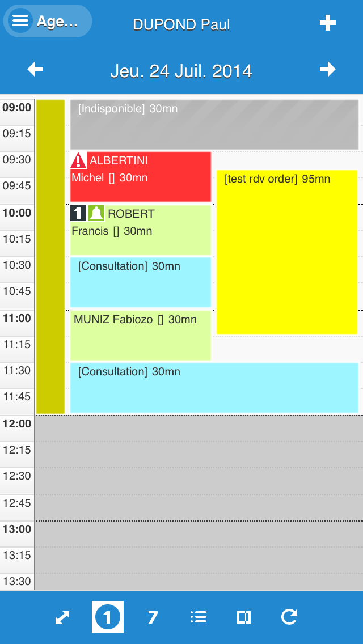This screenshot has width=363, height=644.
Task: Refresh the agenda with the reload icon
Action: pos(289,617)
